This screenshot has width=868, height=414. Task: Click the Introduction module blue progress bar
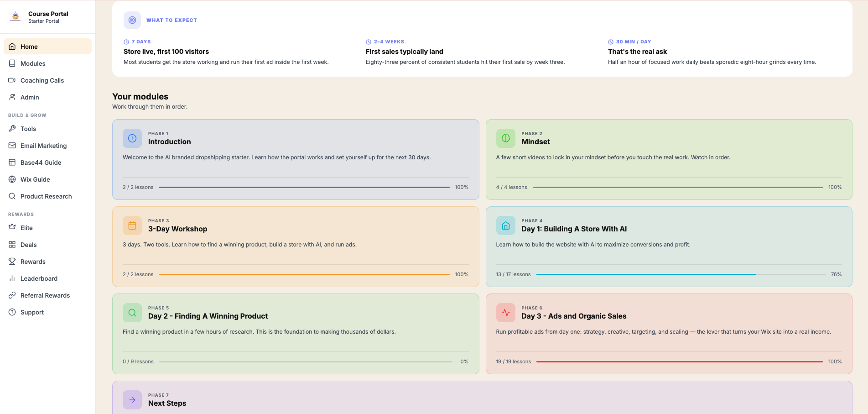pos(304,187)
